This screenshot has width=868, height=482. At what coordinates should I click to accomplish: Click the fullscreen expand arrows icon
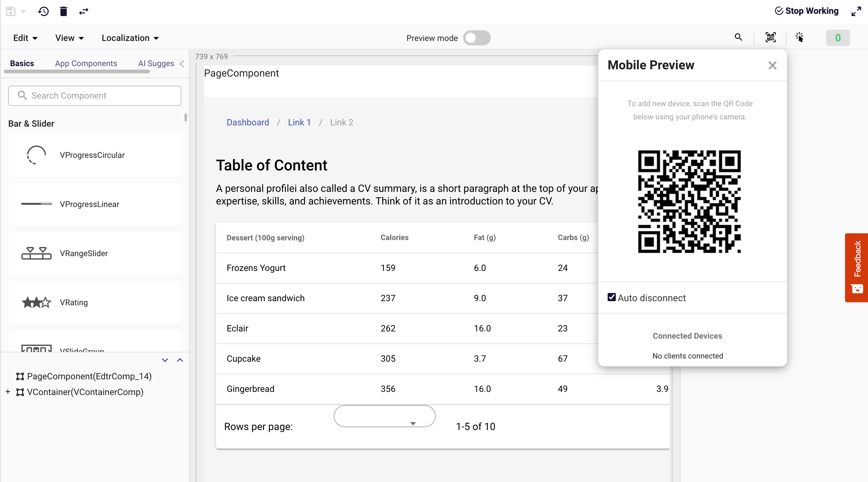(x=856, y=11)
